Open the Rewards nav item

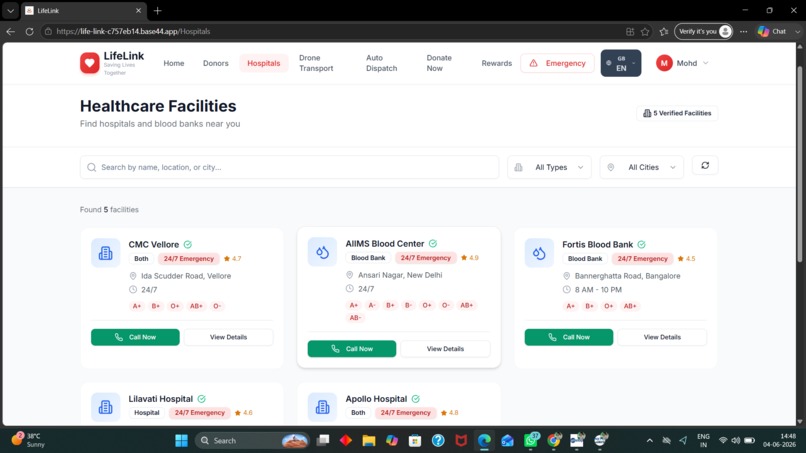[x=497, y=63]
